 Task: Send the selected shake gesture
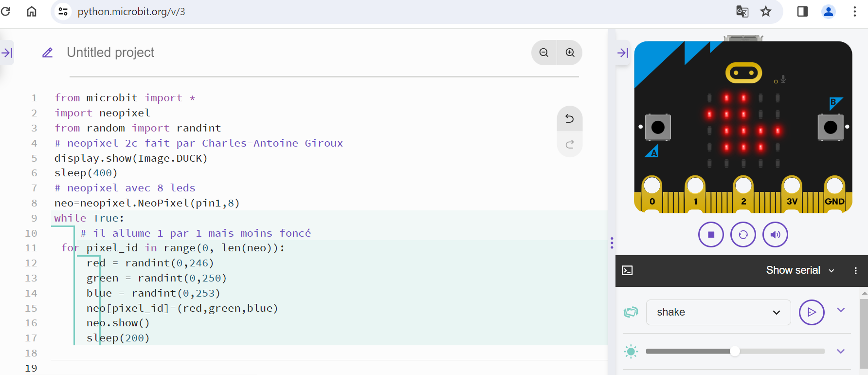click(812, 312)
